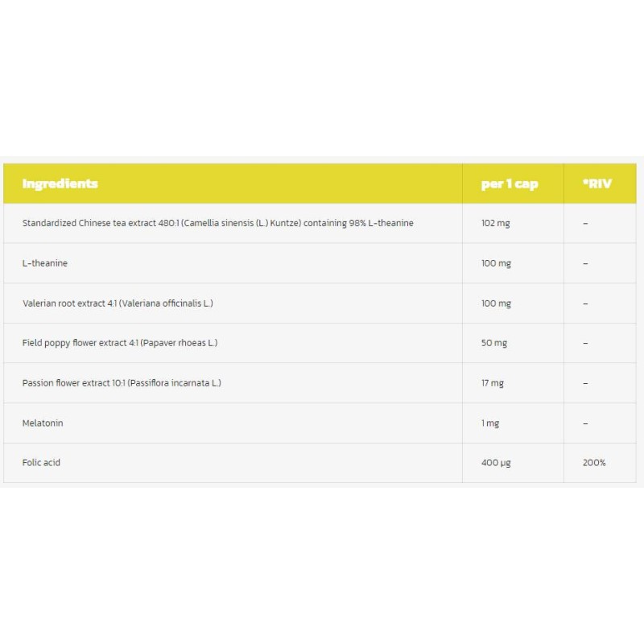The image size is (644, 644).
Task: Click the 100 mg amount for Valerian root
Action: pyautogui.click(x=496, y=303)
